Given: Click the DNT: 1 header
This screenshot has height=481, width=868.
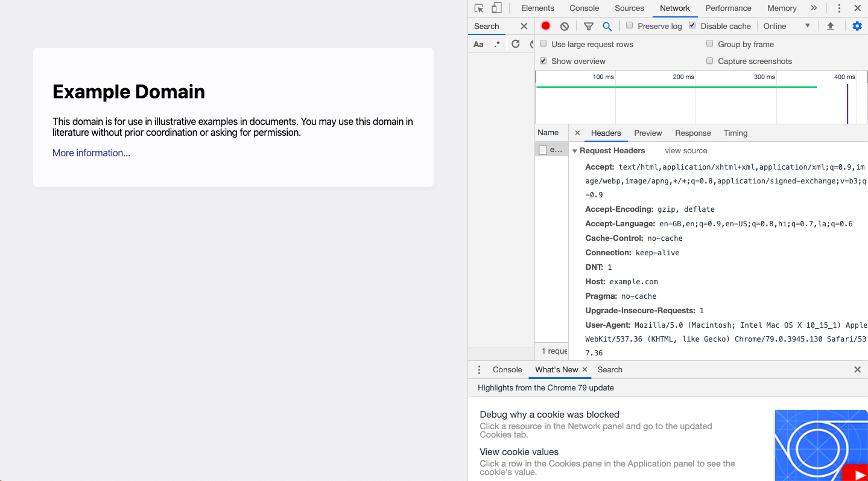Looking at the screenshot, I should [598, 267].
